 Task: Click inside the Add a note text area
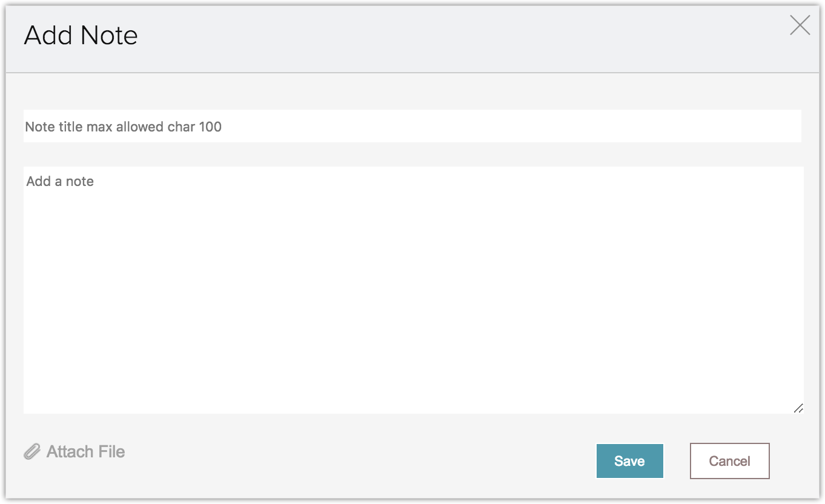(413, 290)
